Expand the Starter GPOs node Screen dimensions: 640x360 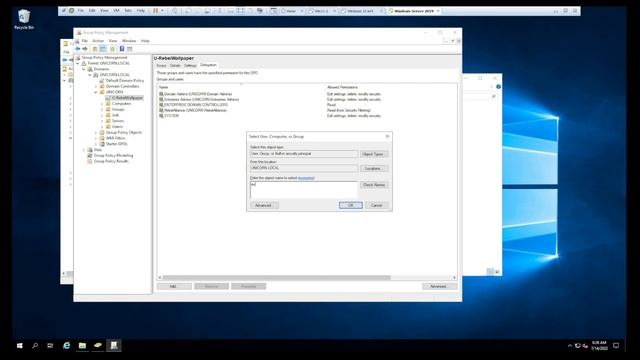(x=96, y=144)
